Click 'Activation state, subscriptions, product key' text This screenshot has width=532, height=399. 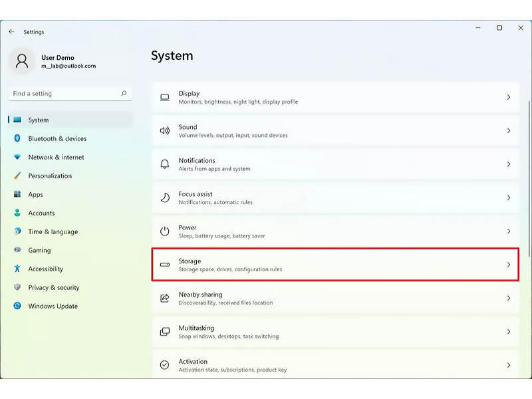233,370
